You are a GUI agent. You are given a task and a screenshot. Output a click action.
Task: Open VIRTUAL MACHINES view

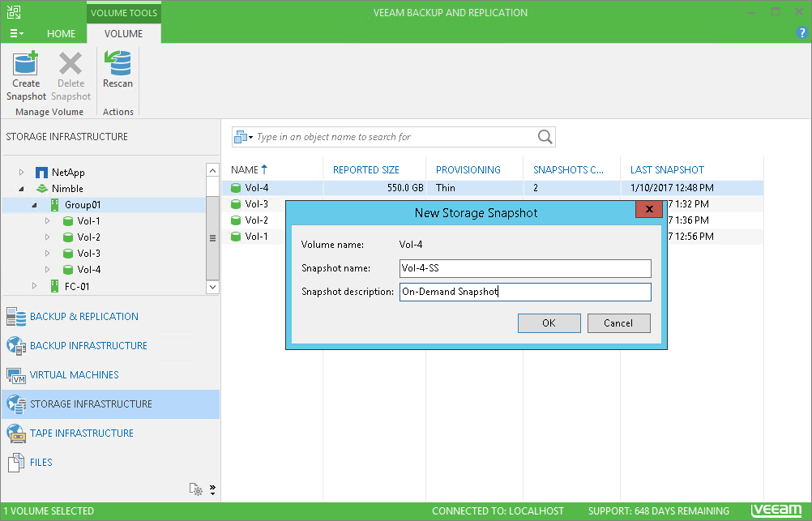(74, 375)
